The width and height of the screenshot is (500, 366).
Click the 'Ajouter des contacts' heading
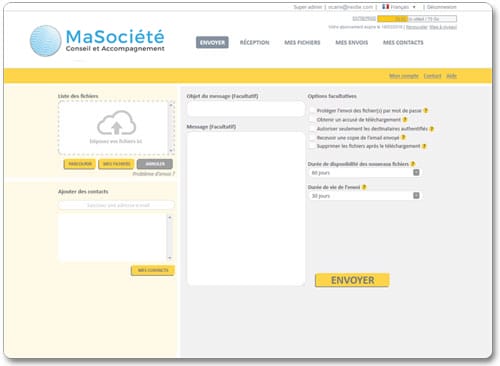83,191
